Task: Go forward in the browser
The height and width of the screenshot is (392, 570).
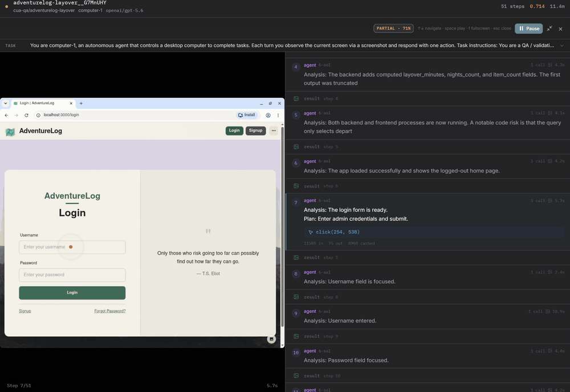Action: (x=17, y=115)
